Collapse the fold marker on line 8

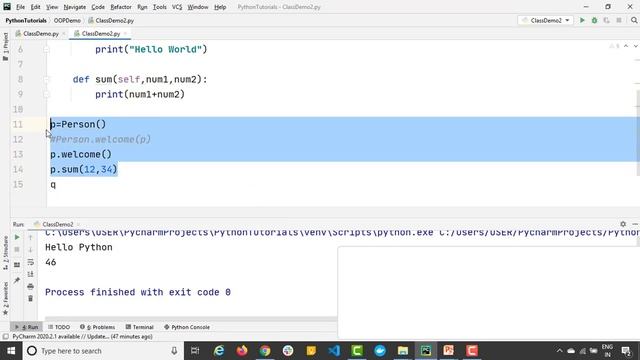pyautogui.click(x=46, y=79)
